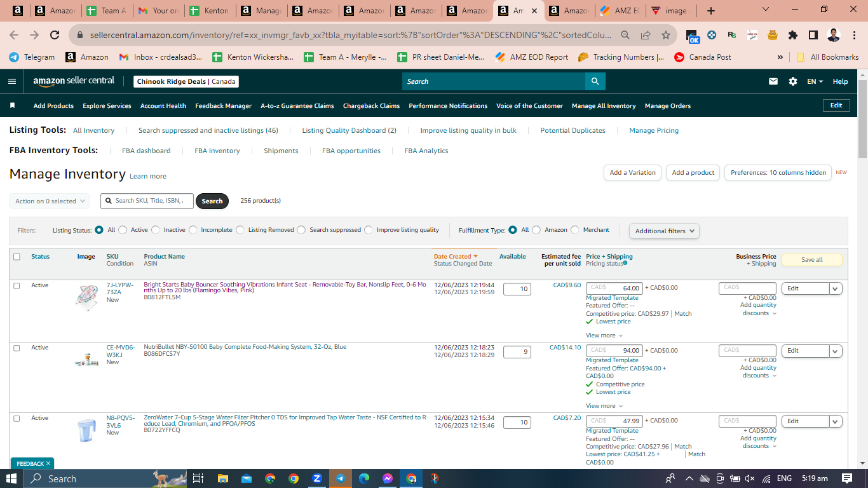Open Edit dropdown arrow for ZeroWater row
The width and height of the screenshot is (868, 488).
836,421
